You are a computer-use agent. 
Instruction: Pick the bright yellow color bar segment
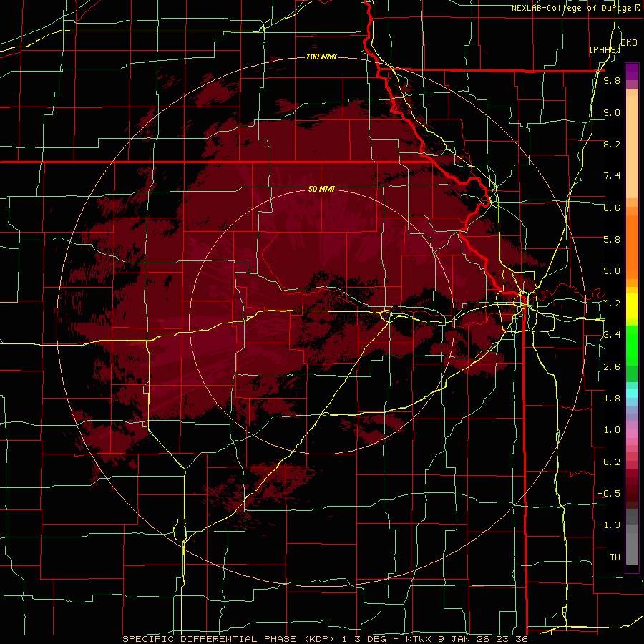632,306
